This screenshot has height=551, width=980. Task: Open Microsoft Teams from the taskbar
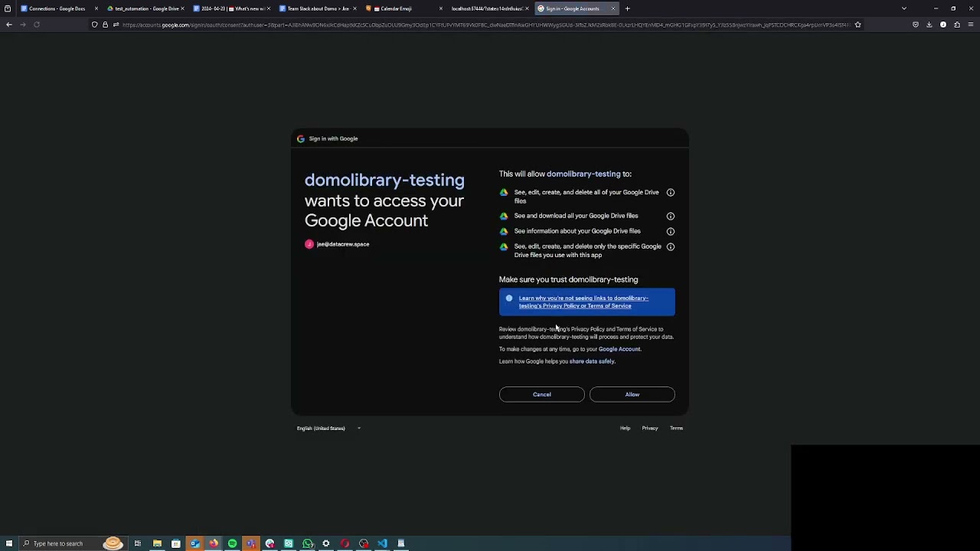251,543
